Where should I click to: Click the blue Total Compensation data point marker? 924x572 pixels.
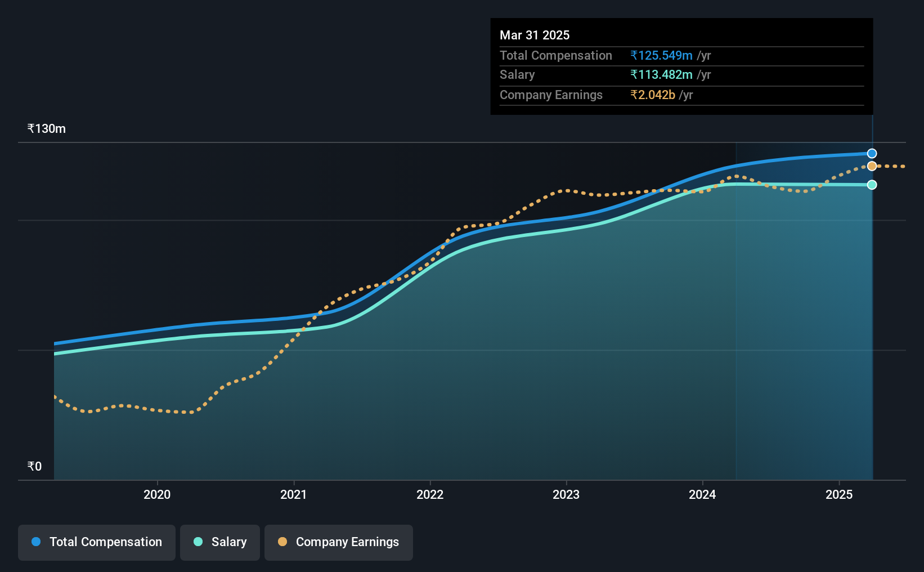[872, 153]
